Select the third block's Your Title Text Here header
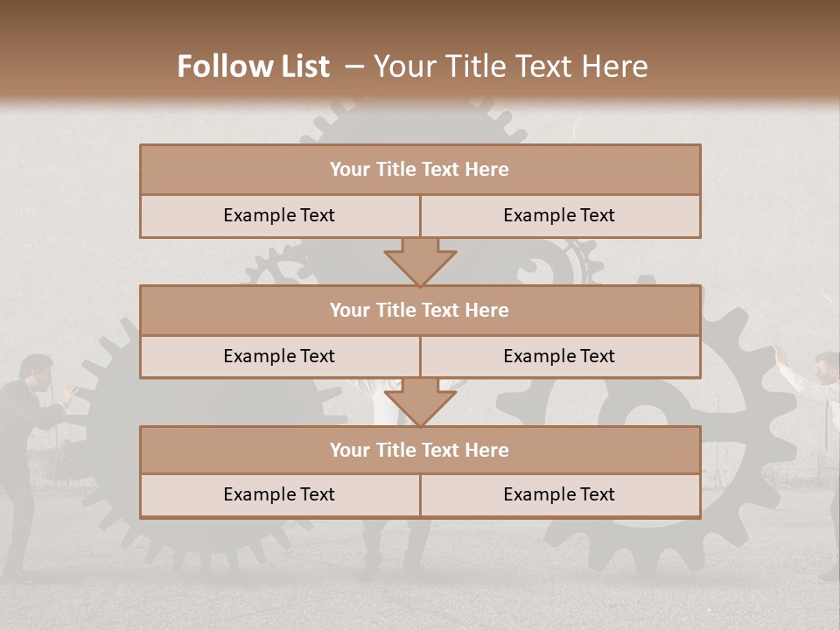Screen dimensions: 840x630 pyautogui.click(x=420, y=450)
